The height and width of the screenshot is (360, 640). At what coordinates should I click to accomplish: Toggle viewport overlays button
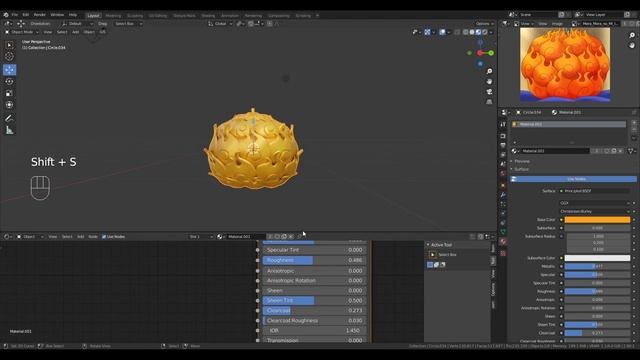[442, 32]
